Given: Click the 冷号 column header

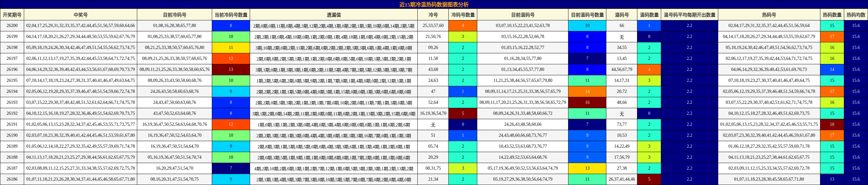Looking at the screenshot, I should [433, 15].
